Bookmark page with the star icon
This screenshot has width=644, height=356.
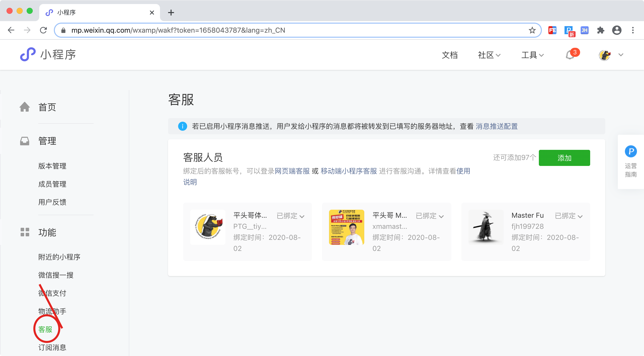pos(532,30)
